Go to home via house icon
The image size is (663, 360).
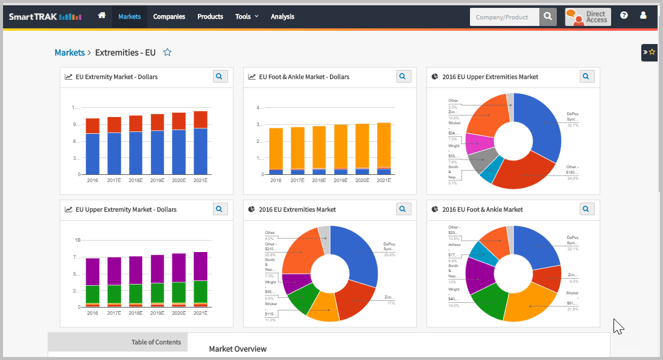[x=101, y=16]
